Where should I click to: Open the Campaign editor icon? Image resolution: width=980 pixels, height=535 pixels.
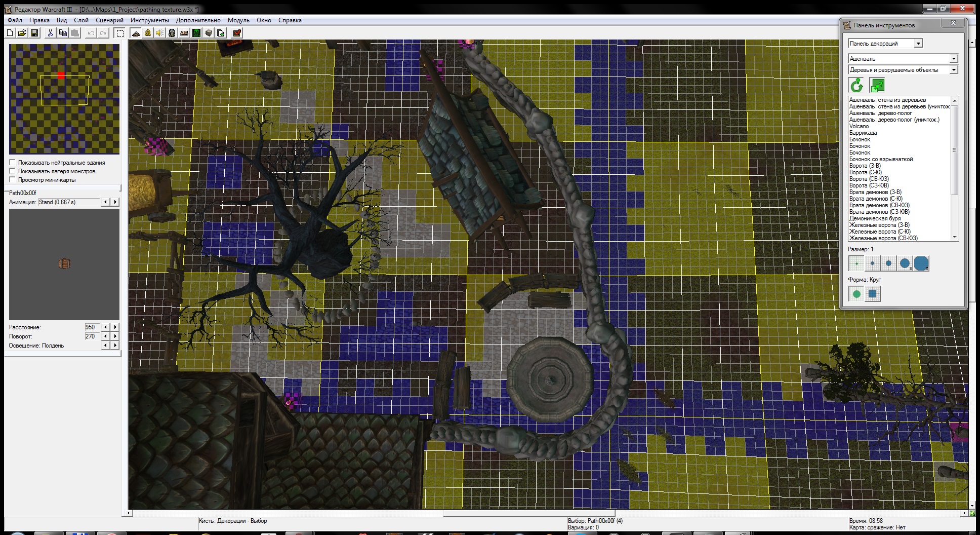(x=184, y=33)
